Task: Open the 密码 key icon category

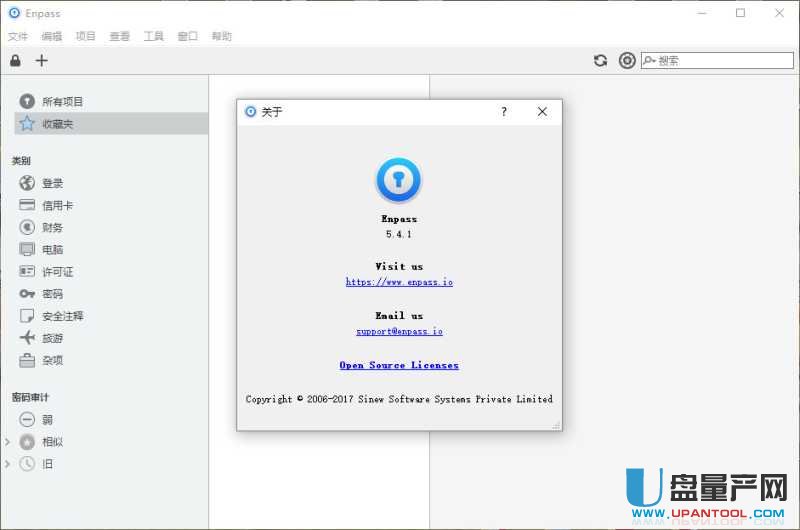Action: (52, 294)
